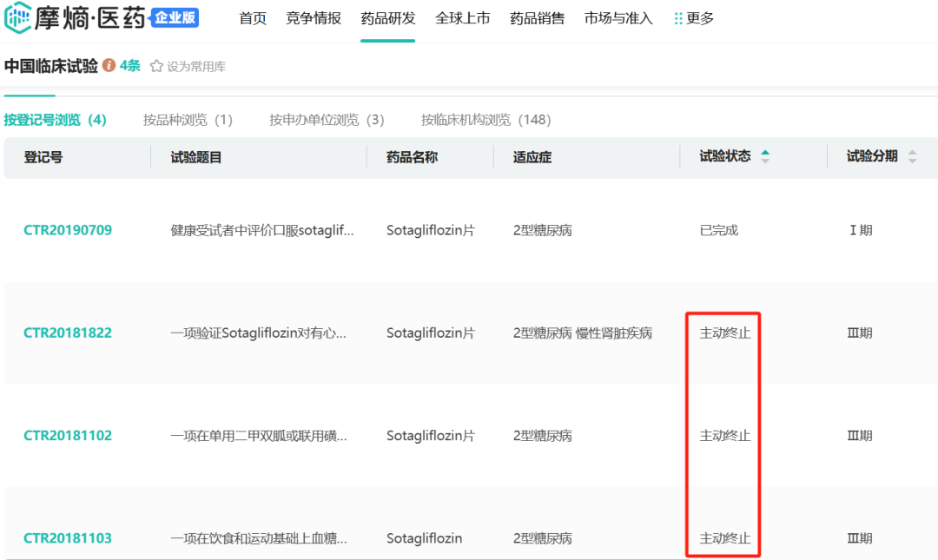
Task: Open trial record CTR20190709
Action: tap(68, 230)
